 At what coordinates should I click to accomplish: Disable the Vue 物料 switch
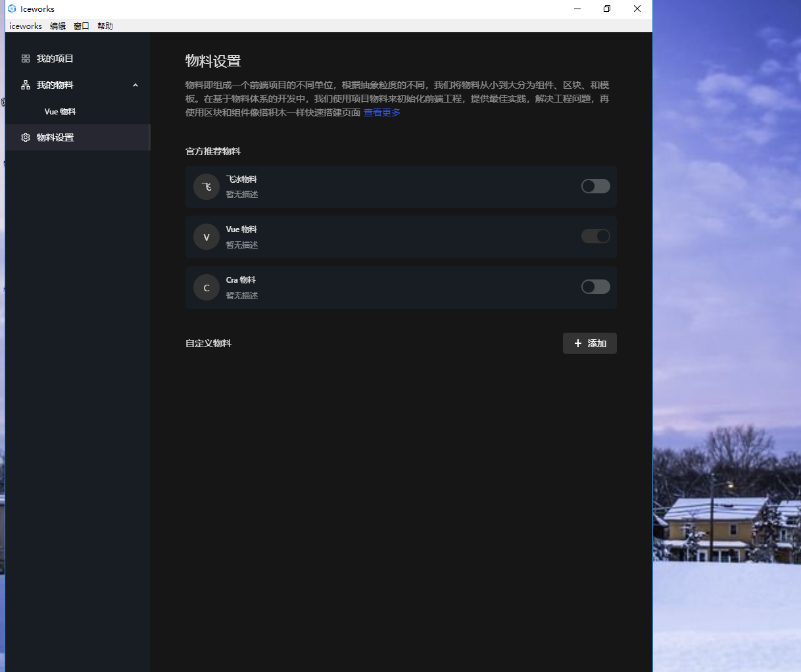pyautogui.click(x=595, y=236)
